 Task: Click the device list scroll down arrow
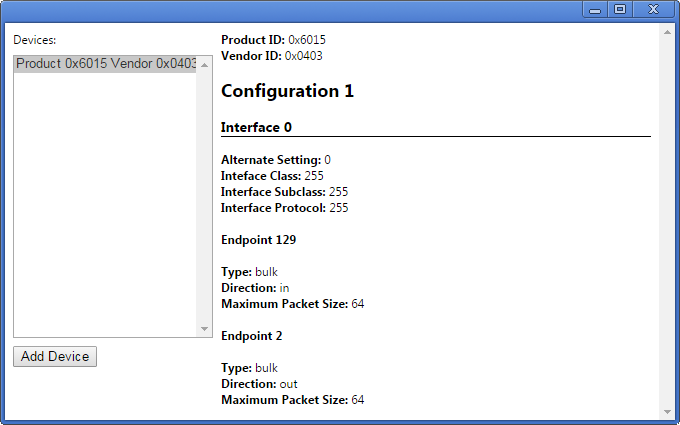pyautogui.click(x=205, y=329)
